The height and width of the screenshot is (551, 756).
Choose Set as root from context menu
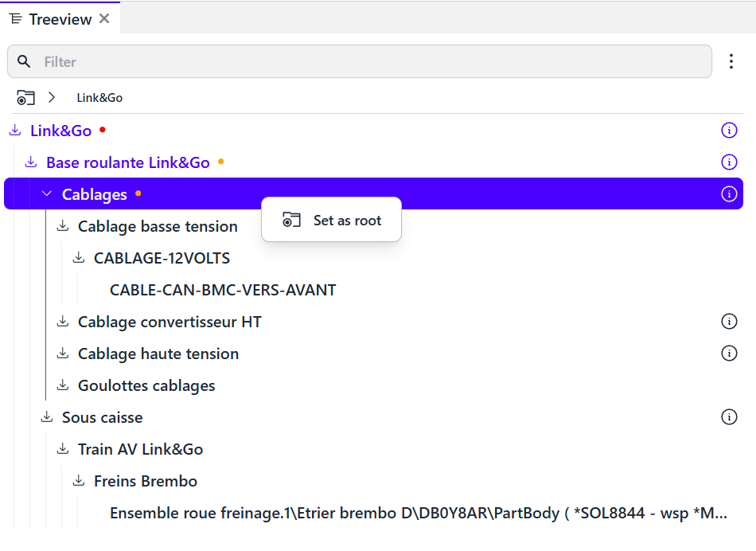coord(332,221)
